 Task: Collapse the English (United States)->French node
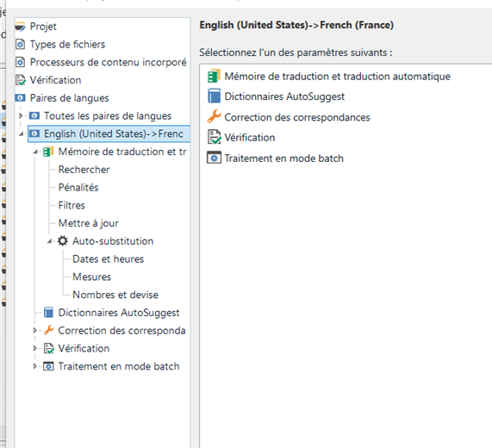[x=21, y=134]
